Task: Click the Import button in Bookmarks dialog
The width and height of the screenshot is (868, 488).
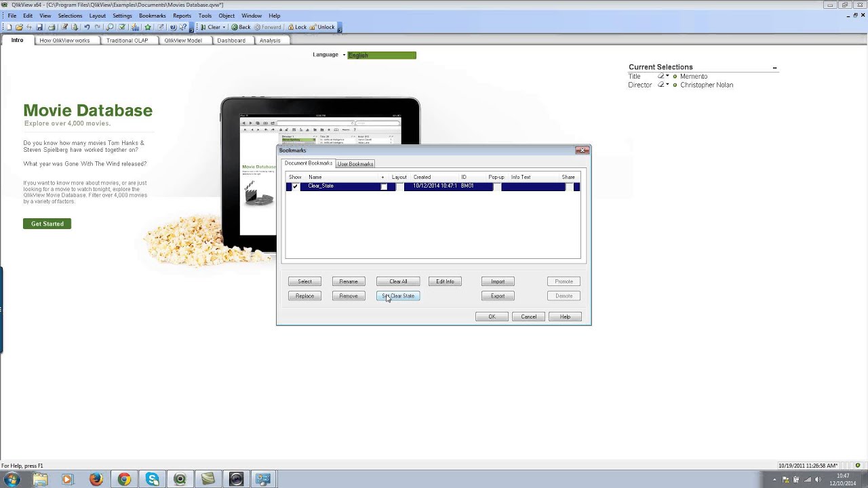Action: click(x=498, y=282)
